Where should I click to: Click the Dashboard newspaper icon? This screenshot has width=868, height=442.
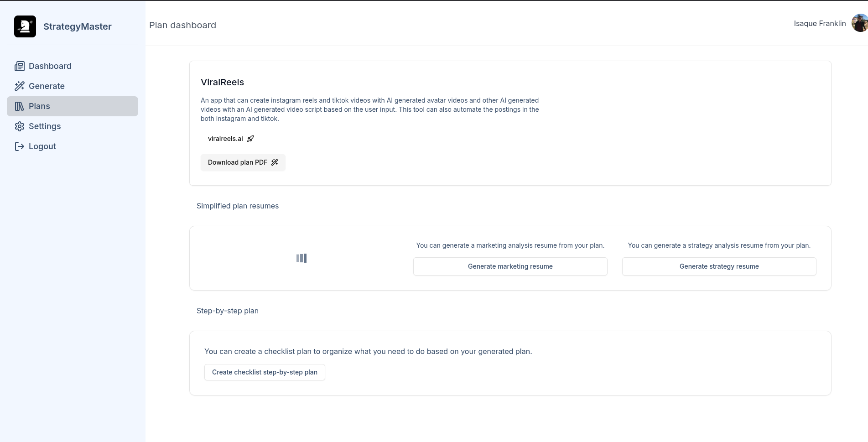19,66
